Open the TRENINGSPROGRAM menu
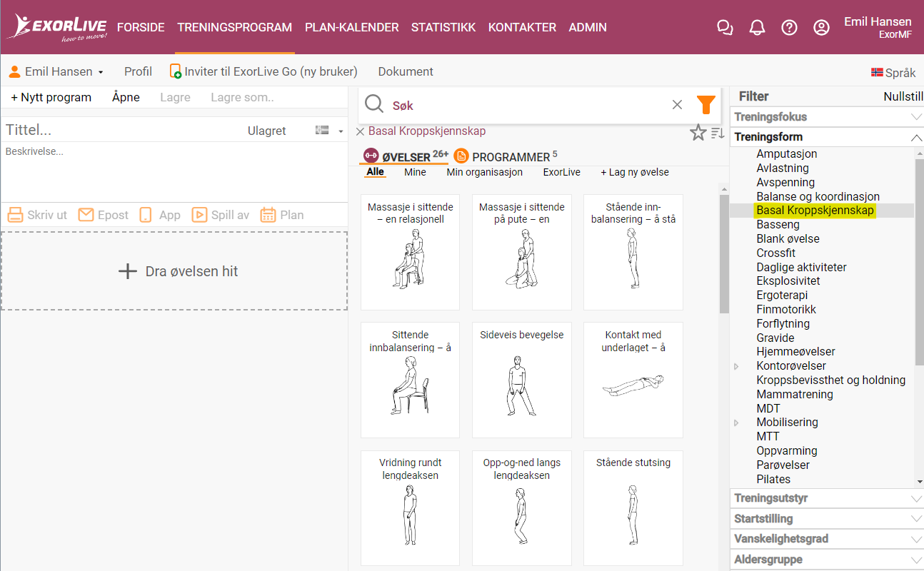Screen dimensions: 924x571 click(235, 27)
